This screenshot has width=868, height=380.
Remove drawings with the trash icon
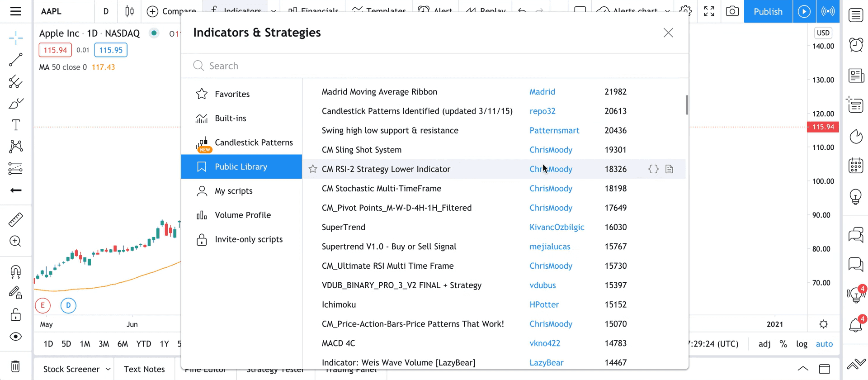point(16,366)
